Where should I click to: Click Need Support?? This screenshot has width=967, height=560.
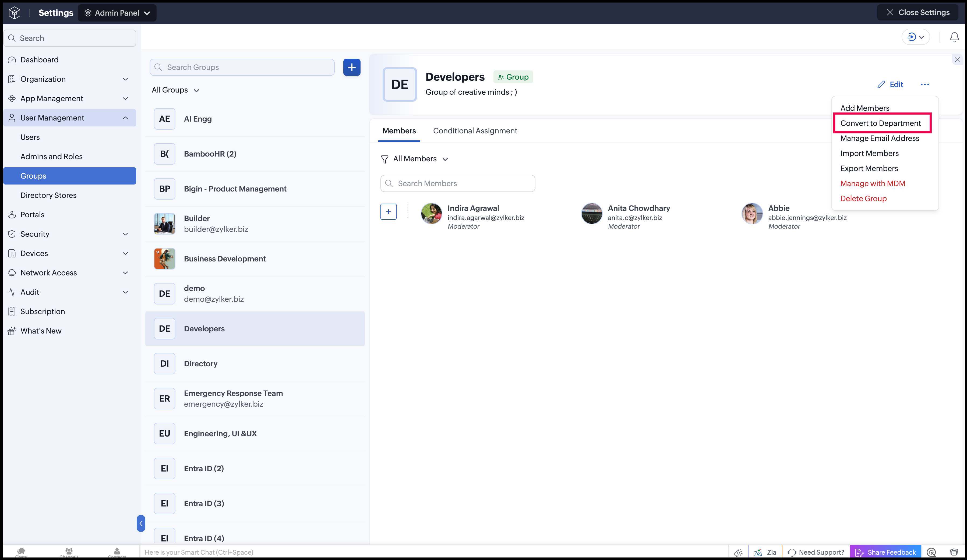coord(816,552)
